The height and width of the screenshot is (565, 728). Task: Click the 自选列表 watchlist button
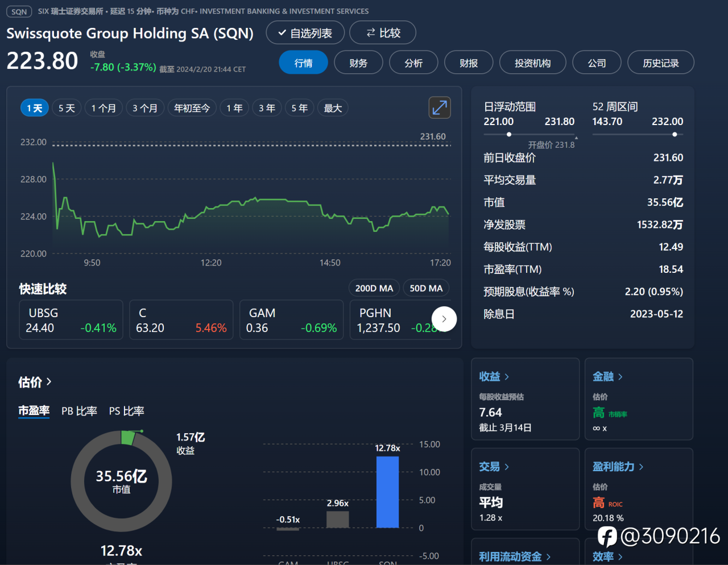click(x=305, y=32)
